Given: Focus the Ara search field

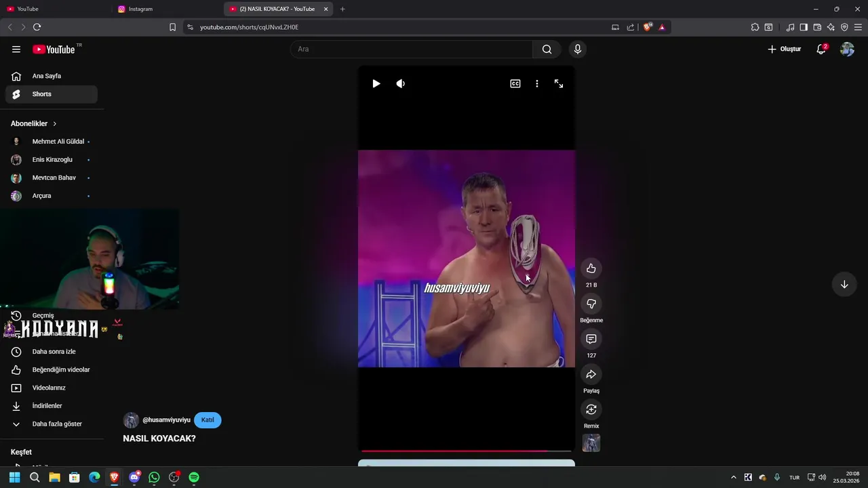Looking at the screenshot, I should pos(412,49).
